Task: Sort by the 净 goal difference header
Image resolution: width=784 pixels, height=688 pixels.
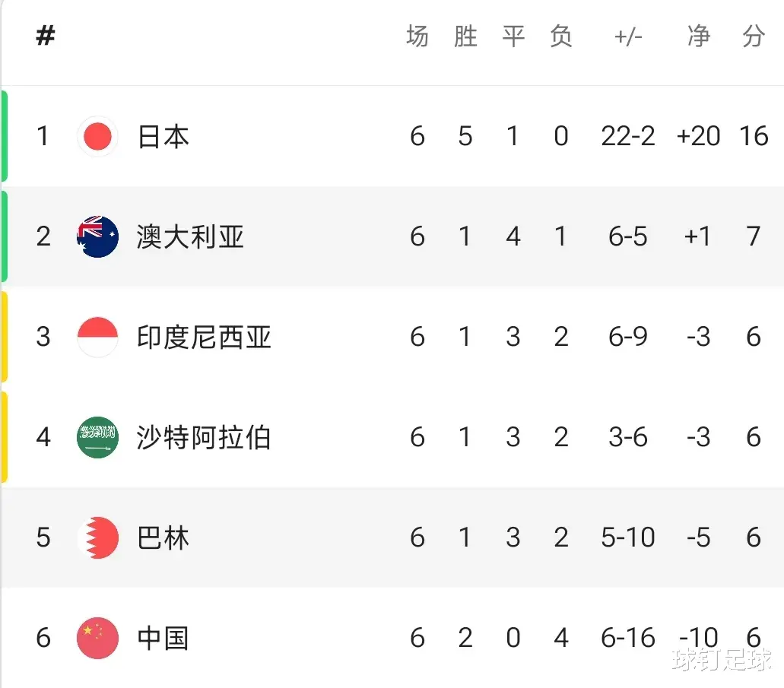Action: tap(699, 36)
